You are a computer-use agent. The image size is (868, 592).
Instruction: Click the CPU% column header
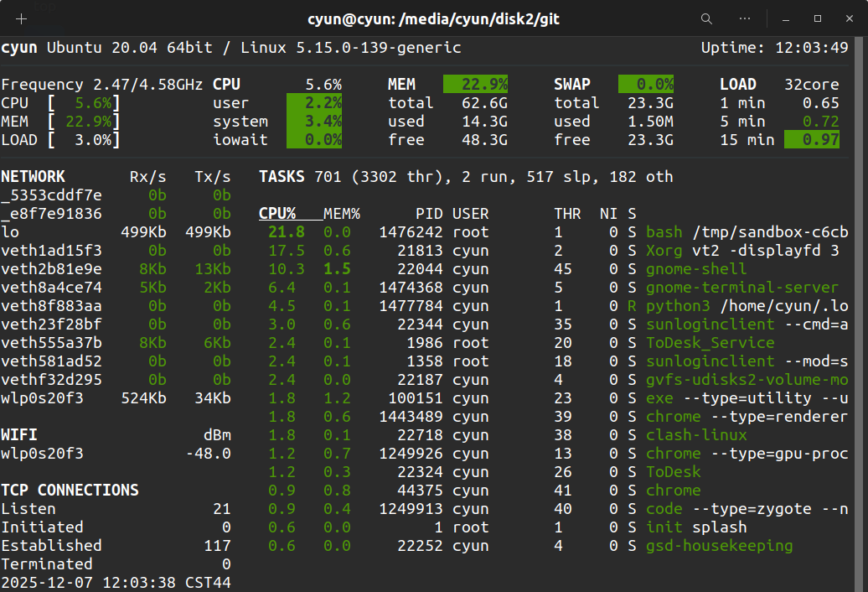pyautogui.click(x=277, y=214)
